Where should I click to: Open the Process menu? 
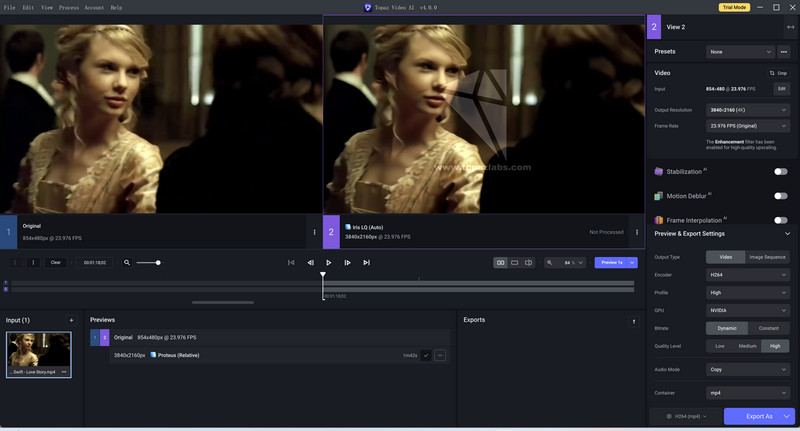69,8
